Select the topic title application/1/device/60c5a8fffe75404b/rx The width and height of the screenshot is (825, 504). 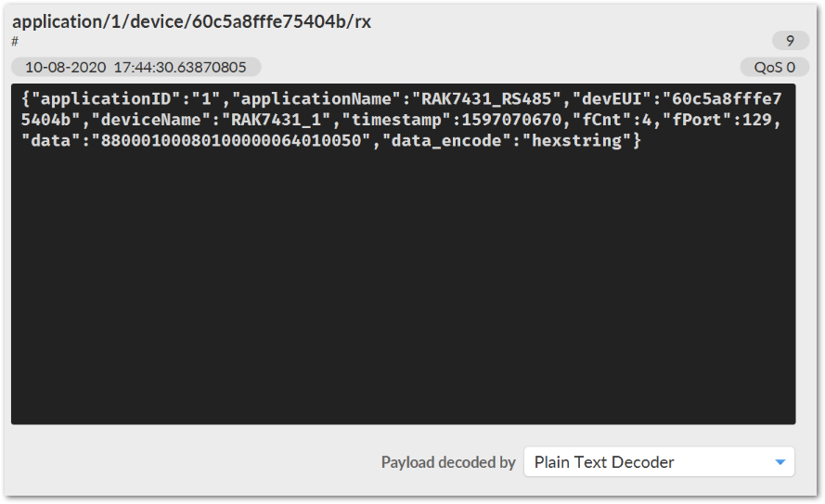pyautogui.click(x=191, y=21)
